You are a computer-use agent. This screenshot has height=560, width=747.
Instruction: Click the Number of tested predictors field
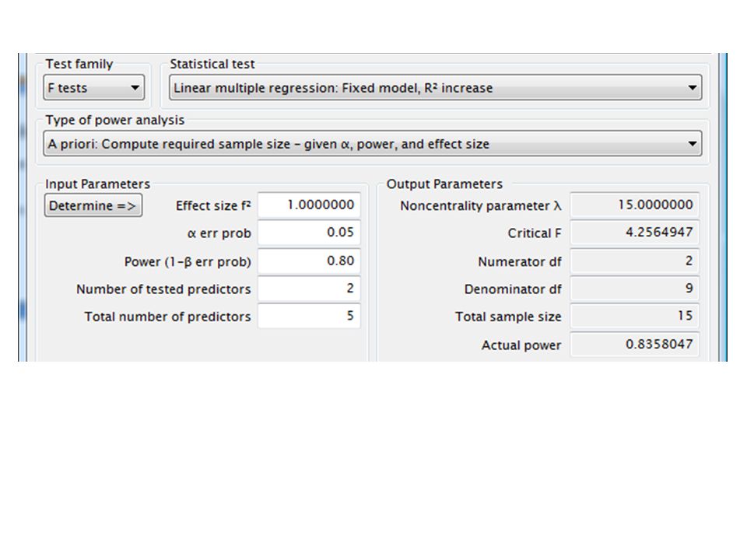[309, 289]
